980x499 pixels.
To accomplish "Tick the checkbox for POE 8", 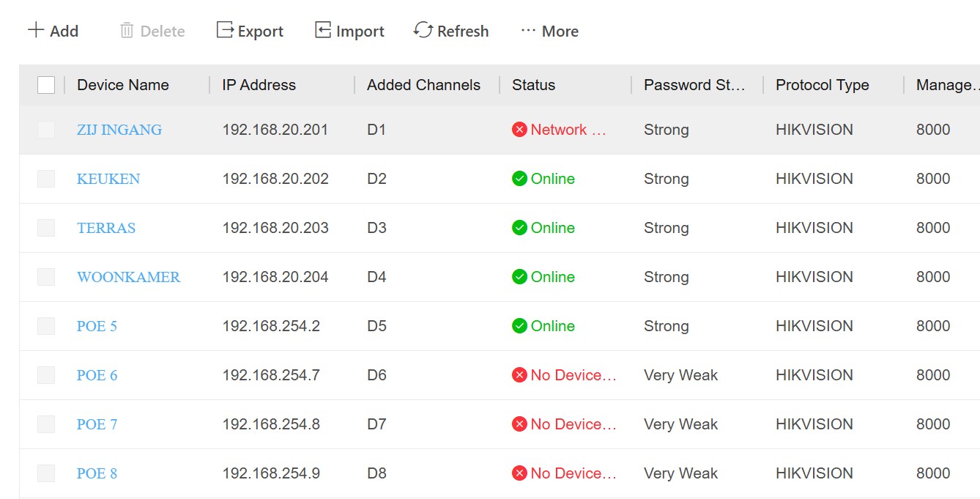I will coord(46,473).
